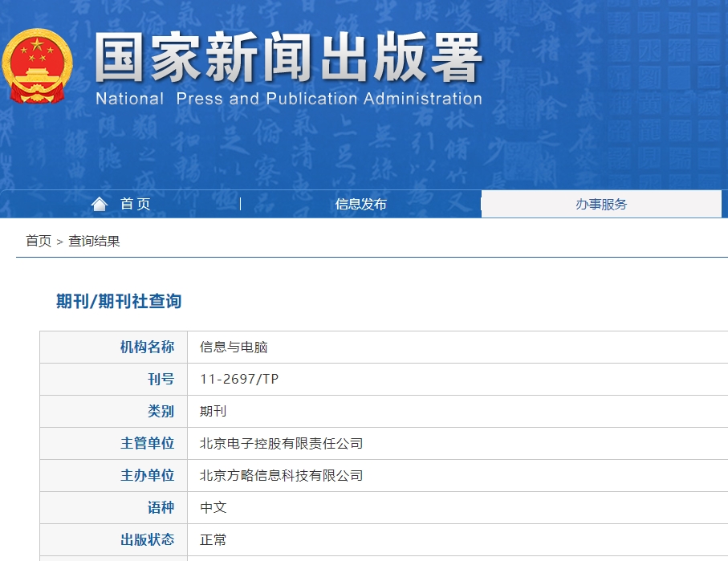
Task: Select the value 信息与电脑
Action: click(x=234, y=347)
